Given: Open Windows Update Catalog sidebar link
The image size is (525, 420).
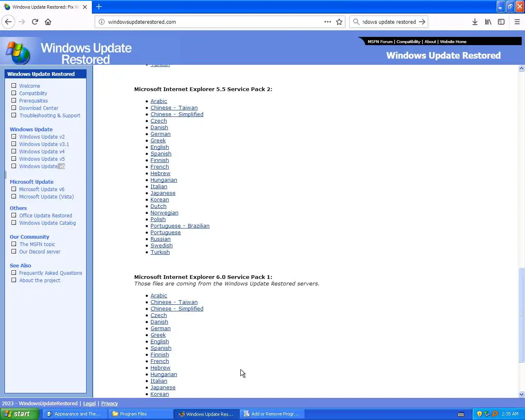Looking at the screenshot, I should tap(48, 223).
